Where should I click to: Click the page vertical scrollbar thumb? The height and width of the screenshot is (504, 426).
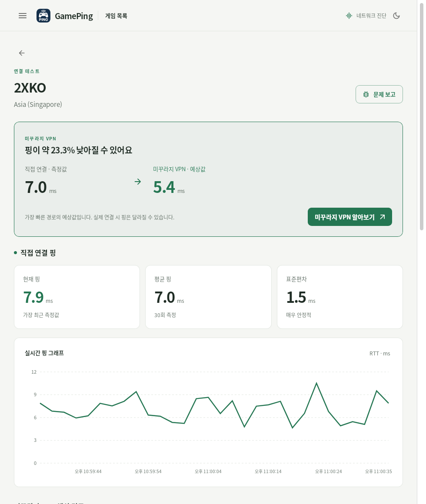pyautogui.click(x=422, y=116)
